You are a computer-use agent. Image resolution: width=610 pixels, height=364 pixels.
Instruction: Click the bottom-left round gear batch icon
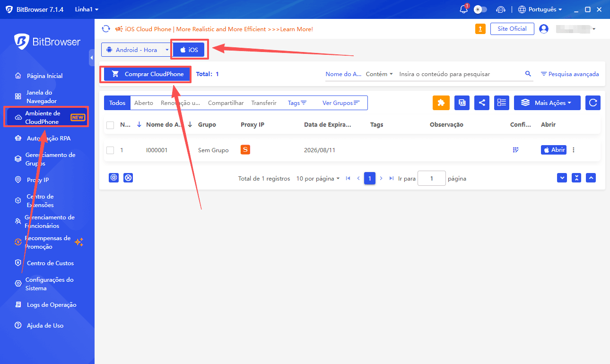(113, 178)
